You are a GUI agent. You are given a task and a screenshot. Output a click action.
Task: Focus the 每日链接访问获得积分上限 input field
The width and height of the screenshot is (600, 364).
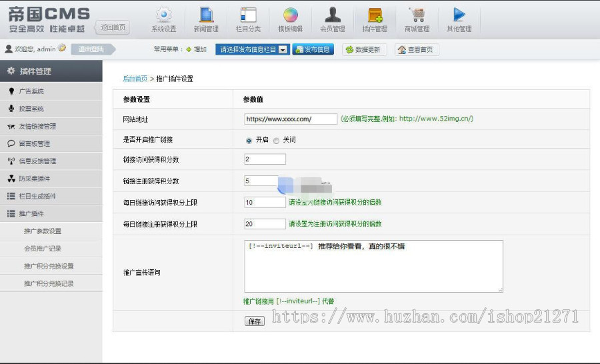pyautogui.click(x=265, y=202)
